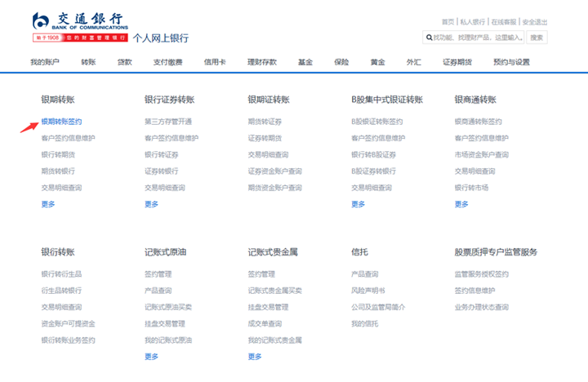Expand 更多 under 记账式原油
The width and height of the screenshot is (588, 382).
pyautogui.click(x=151, y=357)
